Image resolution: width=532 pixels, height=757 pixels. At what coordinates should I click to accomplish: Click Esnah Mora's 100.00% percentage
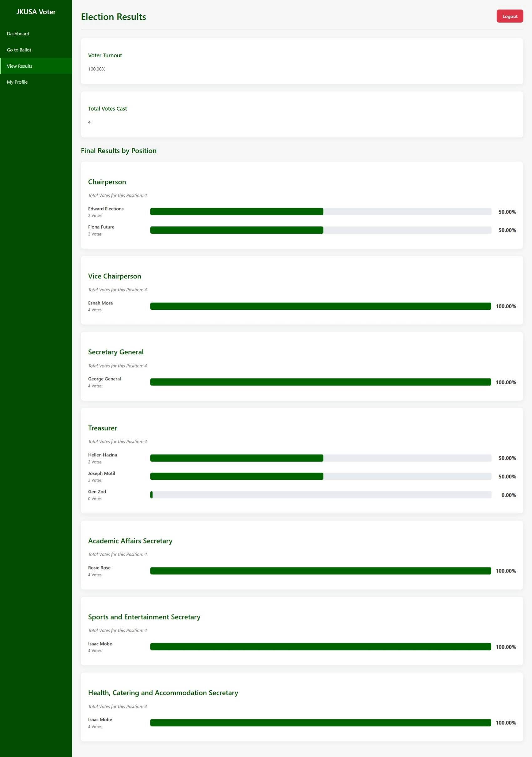coord(506,306)
